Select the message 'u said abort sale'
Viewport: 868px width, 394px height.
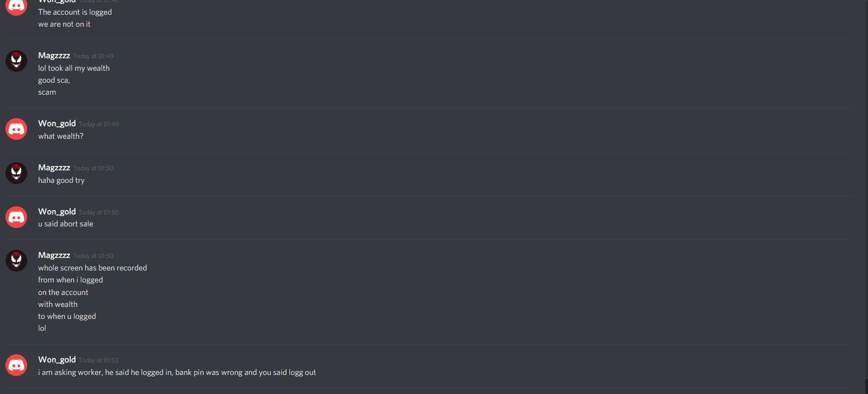click(65, 224)
